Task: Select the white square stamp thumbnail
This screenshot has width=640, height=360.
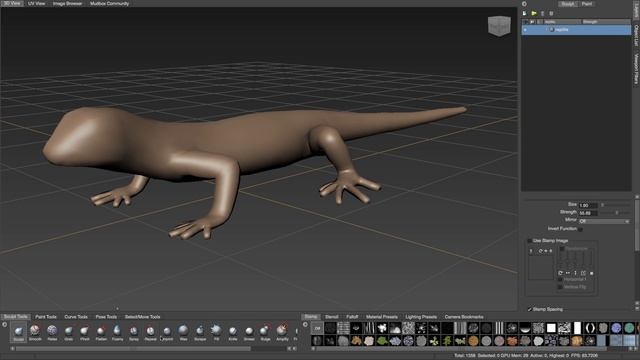Action: pyautogui.click(x=551, y=328)
